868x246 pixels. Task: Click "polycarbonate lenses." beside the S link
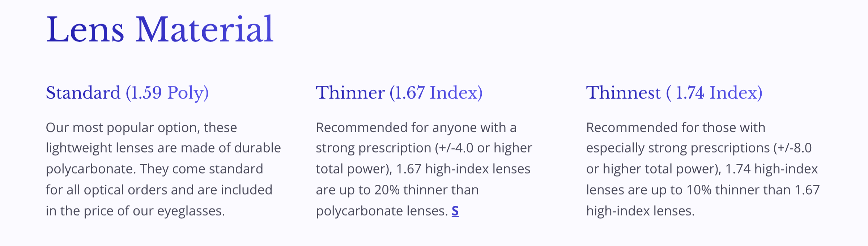pyautogui.click(x=382, y=211)
